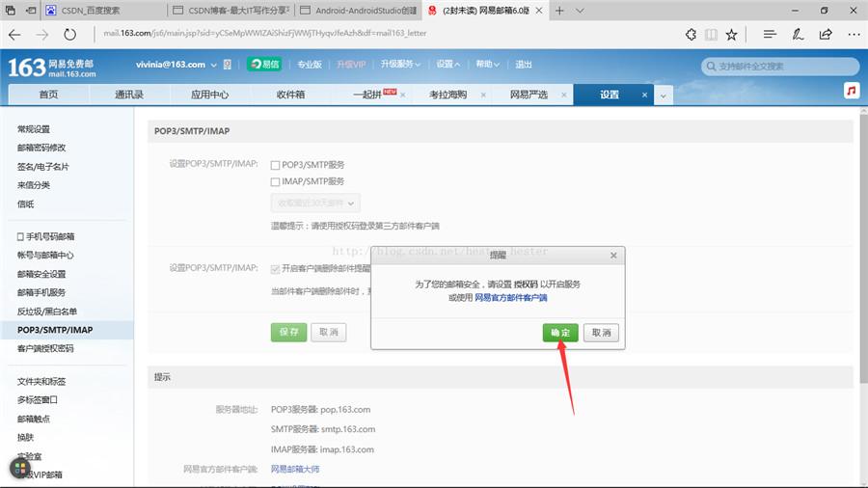Open browser extensions puzzle icon

pyautogui.click(x=691, y=35)
